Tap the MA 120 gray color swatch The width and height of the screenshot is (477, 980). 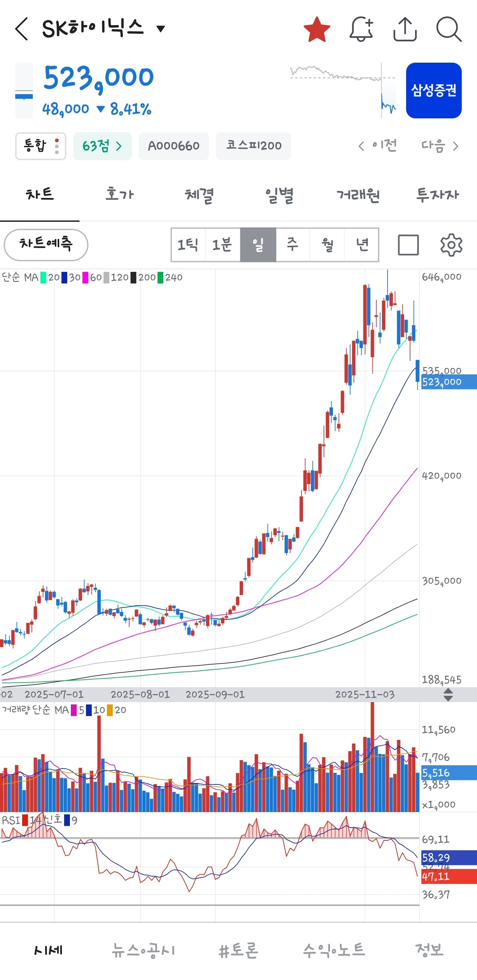point(106,277)
